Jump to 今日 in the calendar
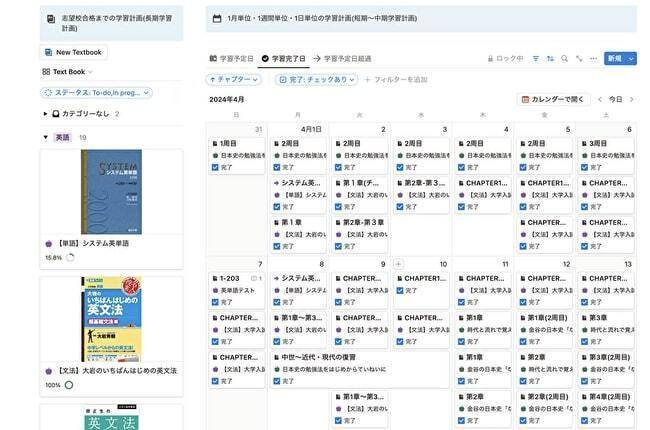This screenshot has height=430, width=650. tap(615, 99)
